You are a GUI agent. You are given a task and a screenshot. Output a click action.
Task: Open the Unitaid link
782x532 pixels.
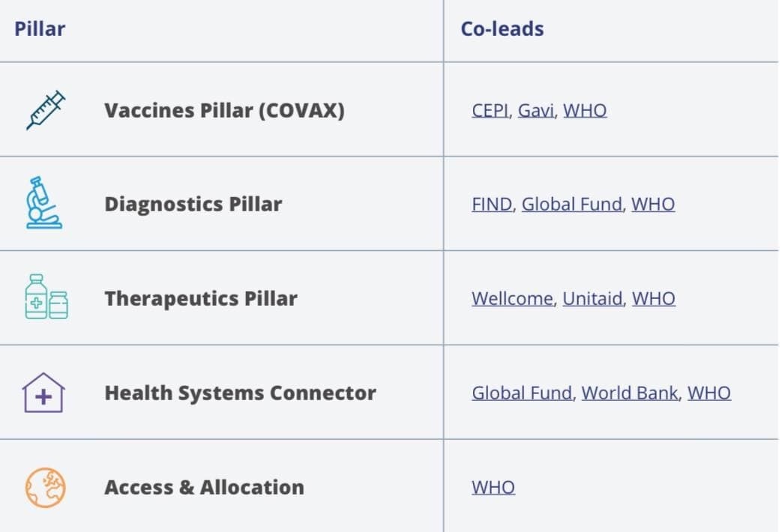[592, 299]
